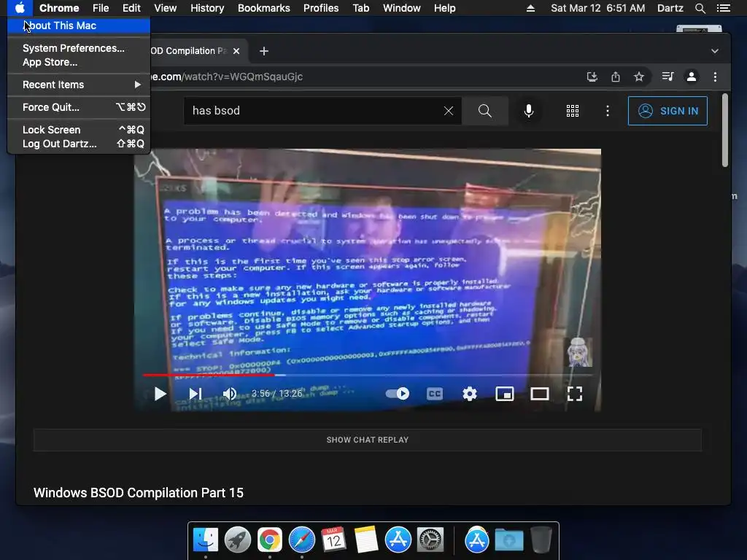Open the Help menu
747x560 pixels.
pos(444,8)
